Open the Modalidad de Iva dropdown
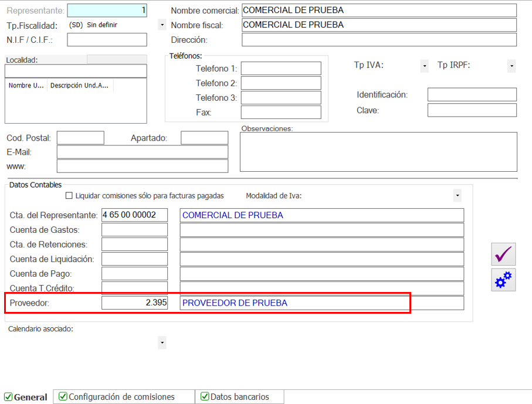532x404 pixels. point(457,196)
